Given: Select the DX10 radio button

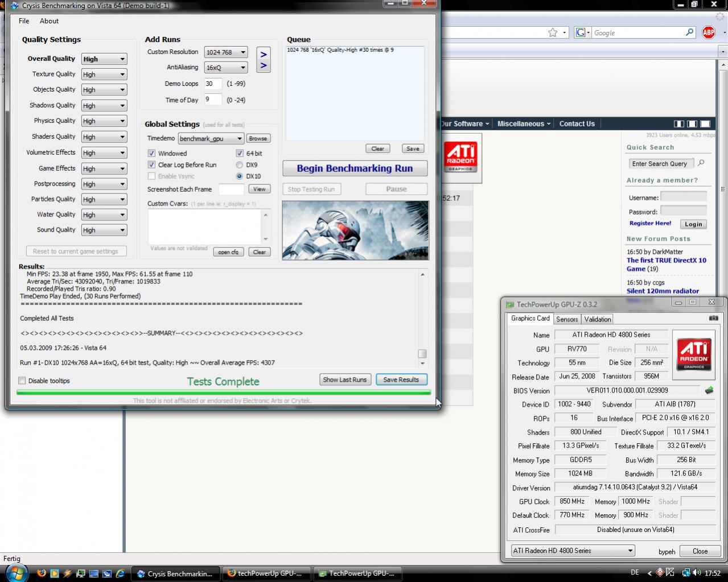Looking at the screenshot, I should pos(240,176).
